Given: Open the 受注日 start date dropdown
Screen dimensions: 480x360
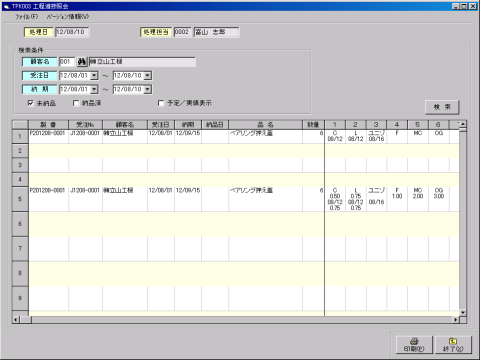Looking at the screenshot, I should [x=94, y=76].
